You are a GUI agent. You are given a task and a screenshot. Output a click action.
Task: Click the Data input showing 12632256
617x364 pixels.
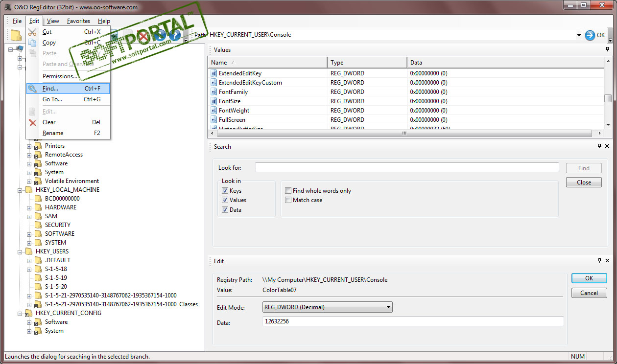coord(413,321)
